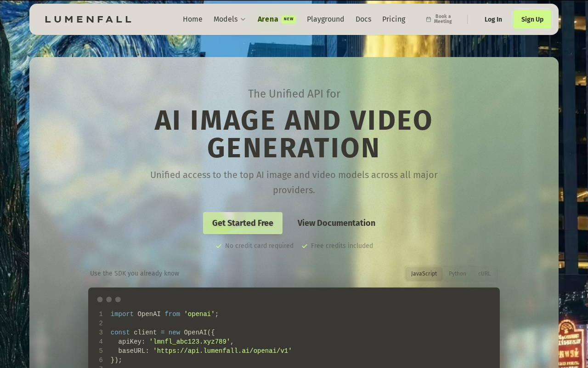The image size is (588, 368).
Task: Expand the Models dropdown menu
Action: click(x=230, y=19)
